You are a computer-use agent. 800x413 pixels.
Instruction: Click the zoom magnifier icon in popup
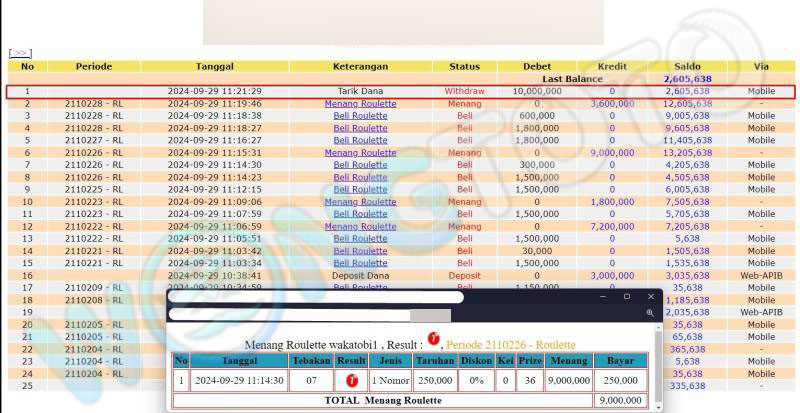pyautogui.click(x=649, y=313)
